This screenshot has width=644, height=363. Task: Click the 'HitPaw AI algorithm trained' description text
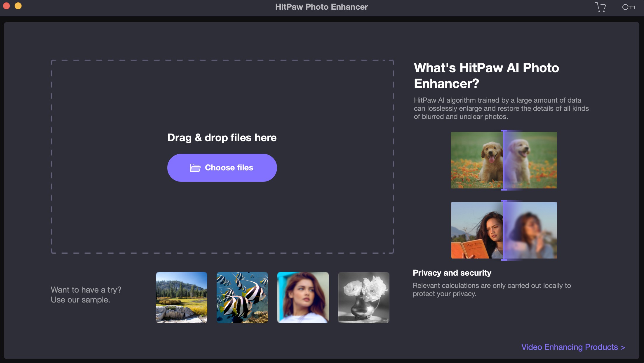point(501,108)
